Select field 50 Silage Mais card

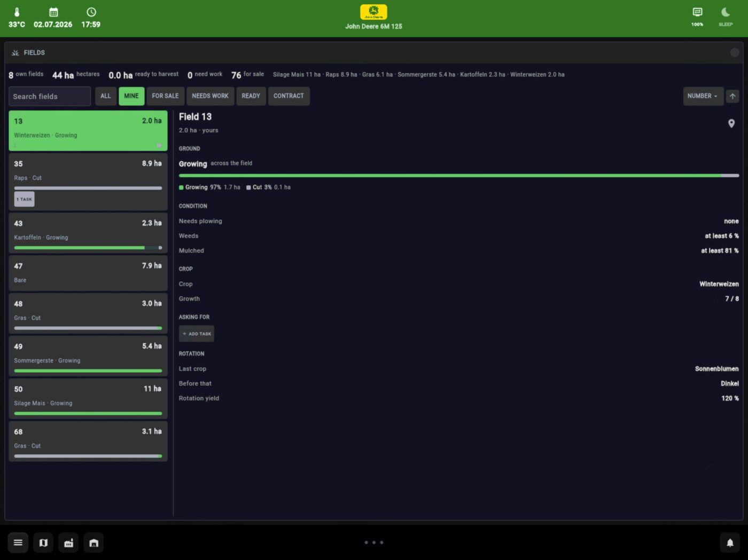click(x=88, y=399)
